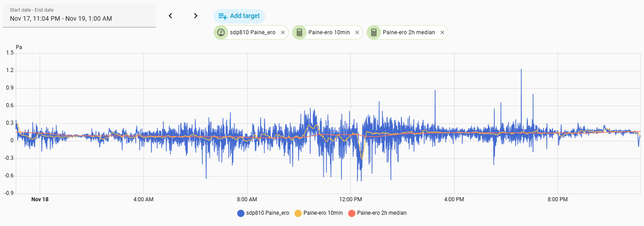Toggle sdp810 Paine_ero series in the legend
This screenshot has width=644, height=226.
(268, 213)
